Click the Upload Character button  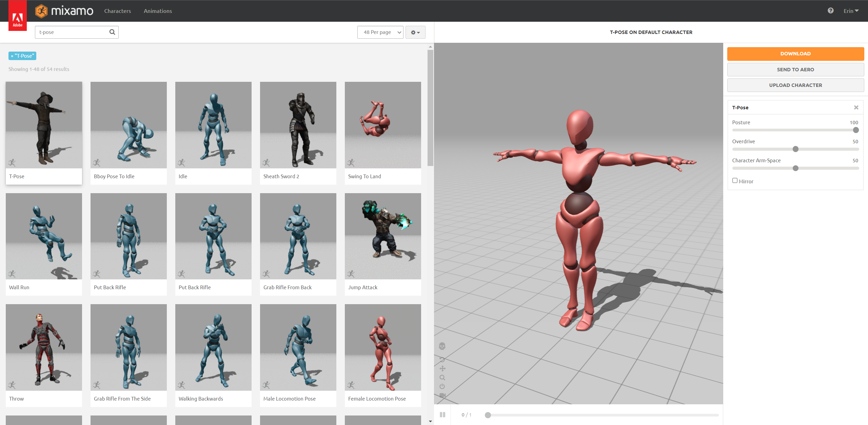click(795, 85)
